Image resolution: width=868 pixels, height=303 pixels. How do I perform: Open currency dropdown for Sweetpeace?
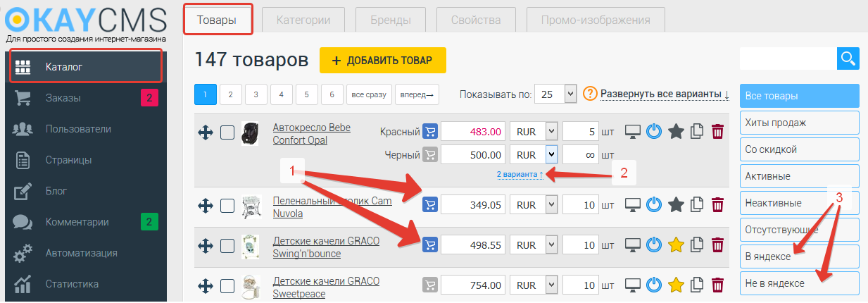pyautogui.click(x=534, y=285)
